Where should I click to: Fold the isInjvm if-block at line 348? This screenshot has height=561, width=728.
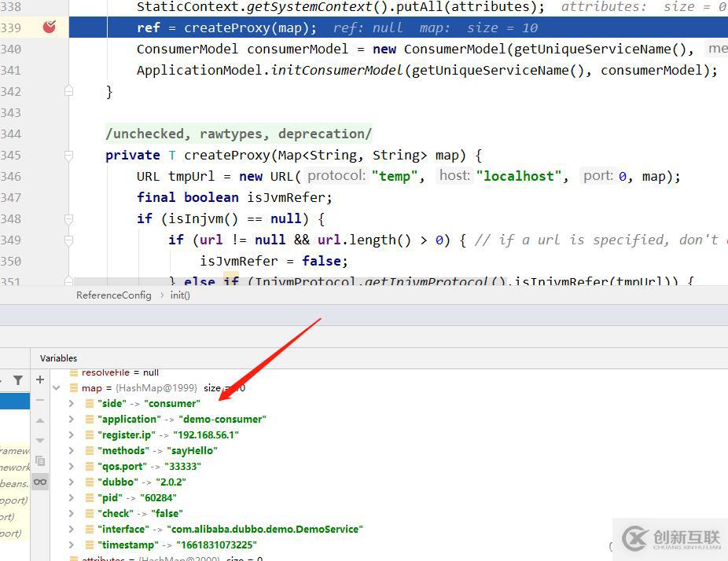(68, 219)
